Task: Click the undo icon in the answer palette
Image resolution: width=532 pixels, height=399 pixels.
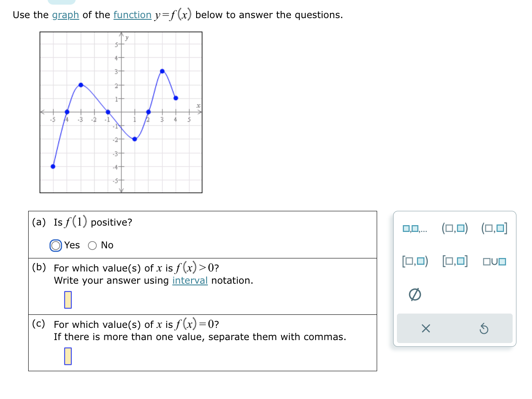Action: tap(484, 329)
